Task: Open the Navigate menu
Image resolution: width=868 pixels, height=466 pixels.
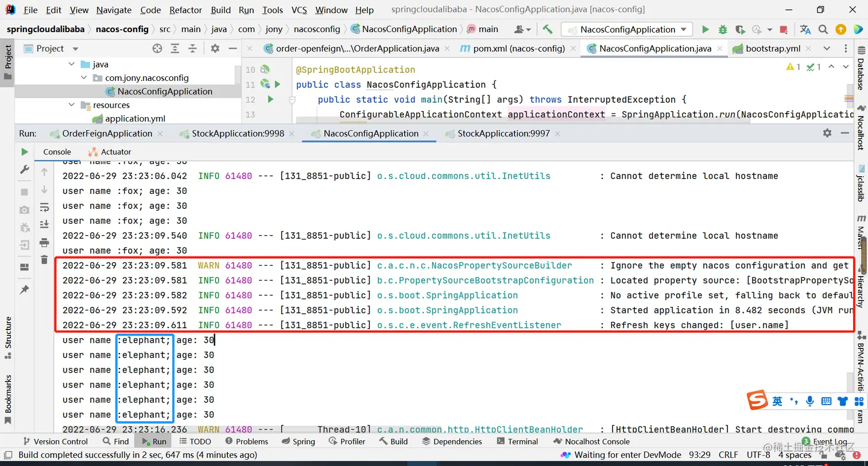Action: point(114,10)
